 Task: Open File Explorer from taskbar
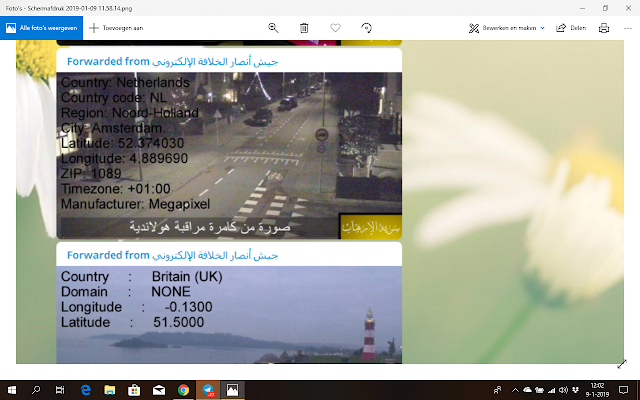point(109,390)
